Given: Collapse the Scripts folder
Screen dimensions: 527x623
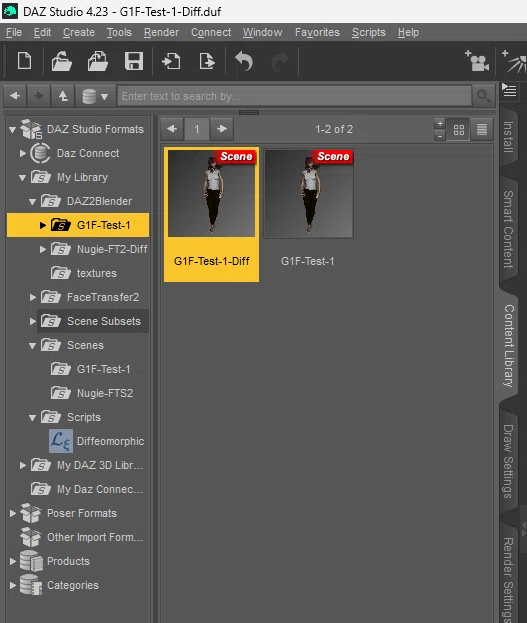Looking at the screenshot, I should click(x=33, y=418).
